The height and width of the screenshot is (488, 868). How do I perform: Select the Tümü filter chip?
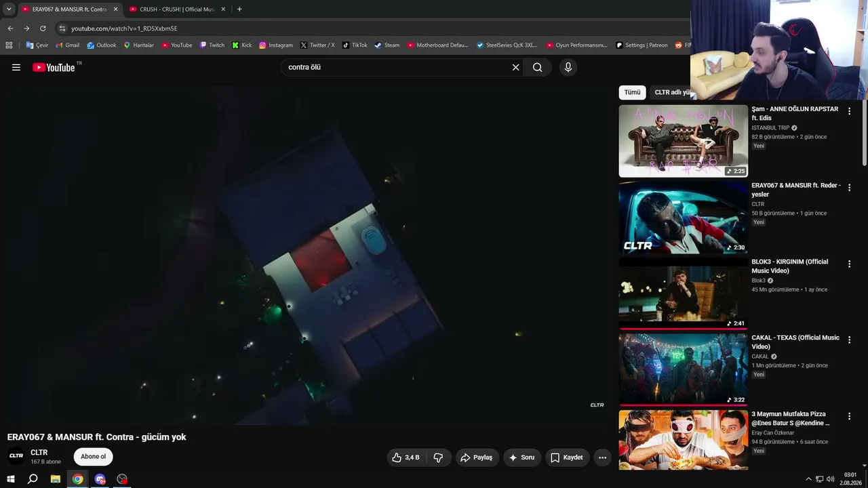coord(632,92)
